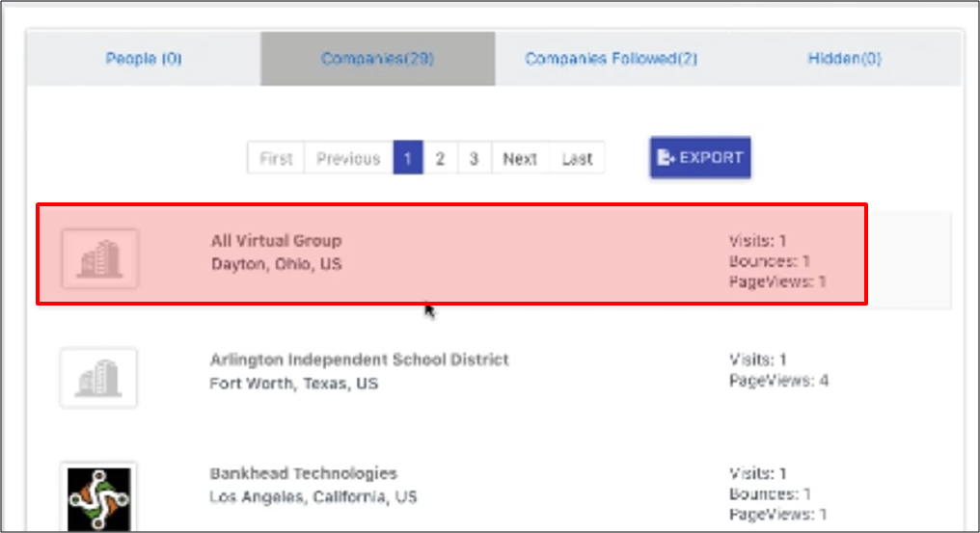Screen dimensions: 980x533
Task: Go to the Last page
Action: coord(576,158)
